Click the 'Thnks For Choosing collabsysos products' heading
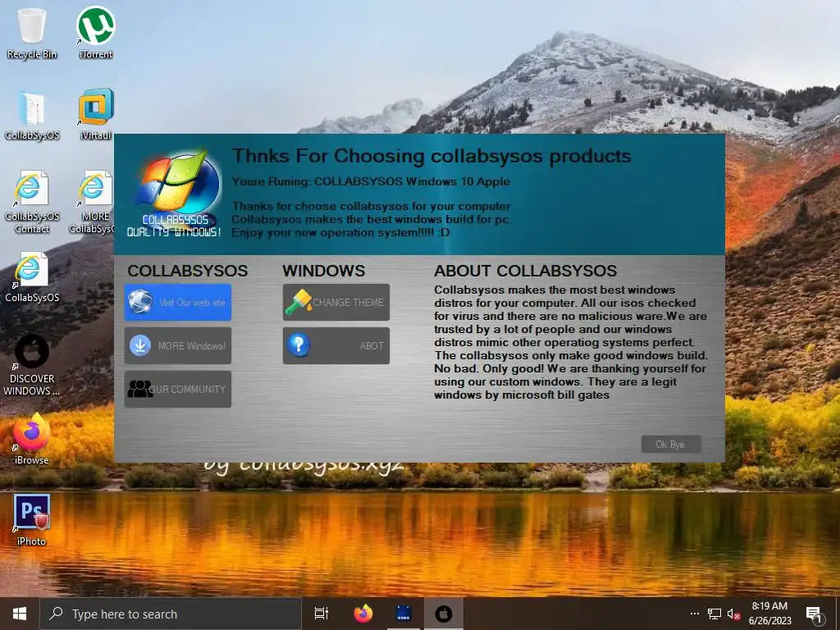The width and height of the screenshot is (840, 630). point(431,156)
